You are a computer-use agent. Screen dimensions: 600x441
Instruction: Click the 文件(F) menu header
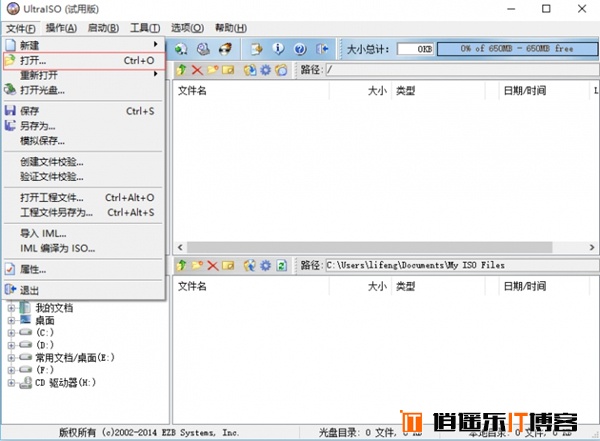[21, 28]
